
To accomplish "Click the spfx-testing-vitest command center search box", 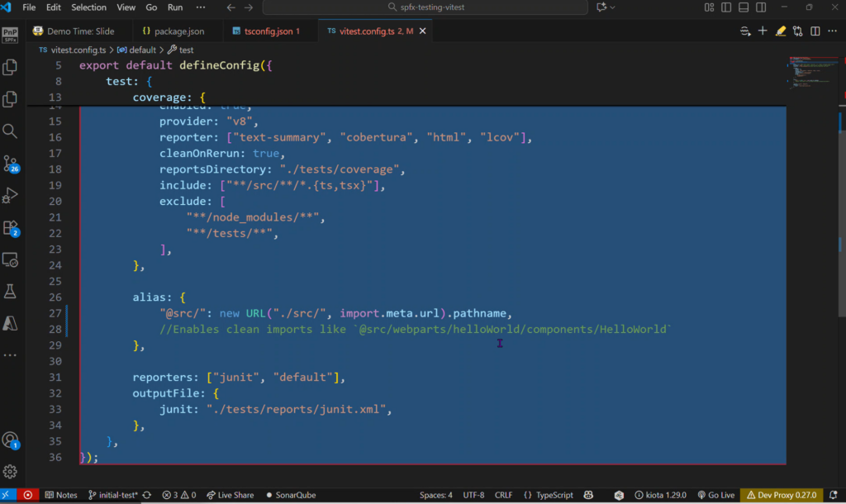I will (425, 7).
